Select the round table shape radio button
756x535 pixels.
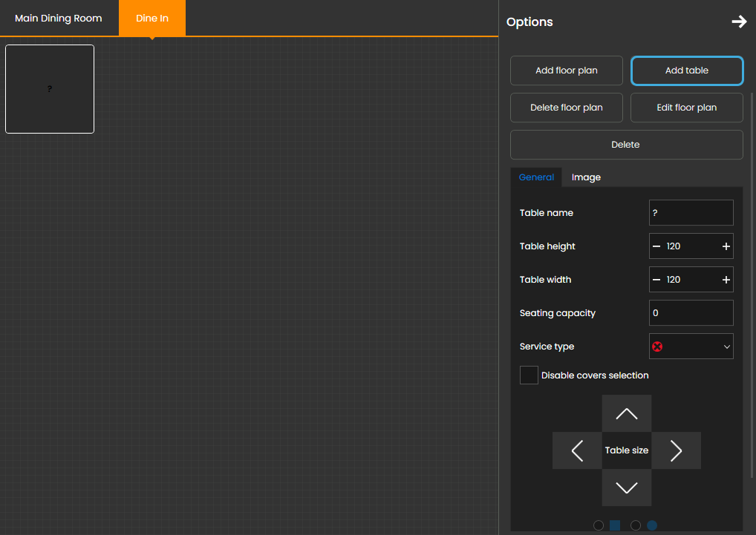point(636,525)
